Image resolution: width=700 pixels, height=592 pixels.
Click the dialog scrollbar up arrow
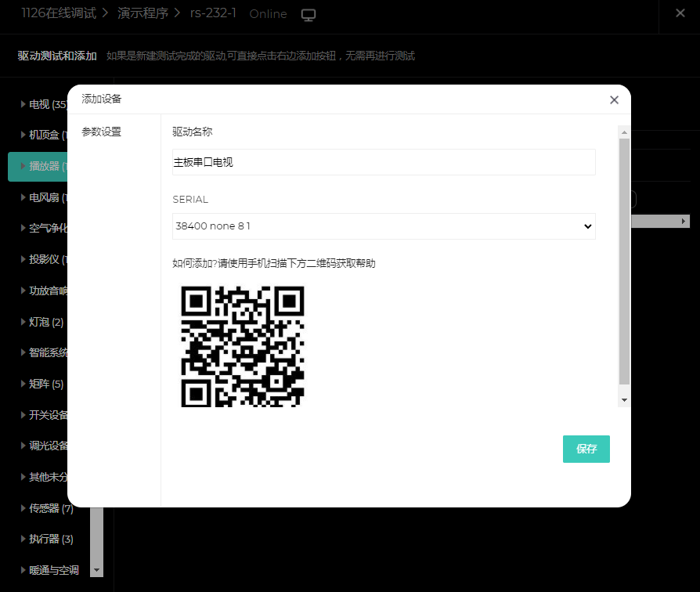pos(624,132)
